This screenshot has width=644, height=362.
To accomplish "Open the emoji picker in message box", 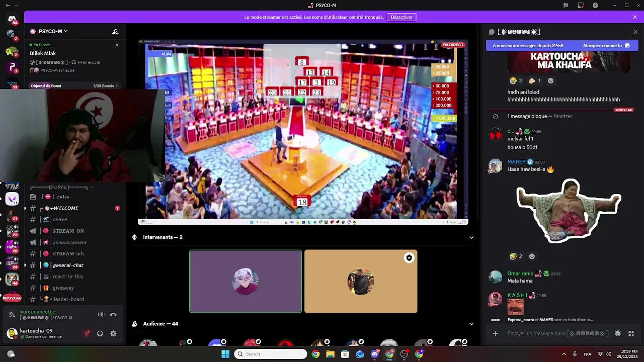I will point(618,333).
